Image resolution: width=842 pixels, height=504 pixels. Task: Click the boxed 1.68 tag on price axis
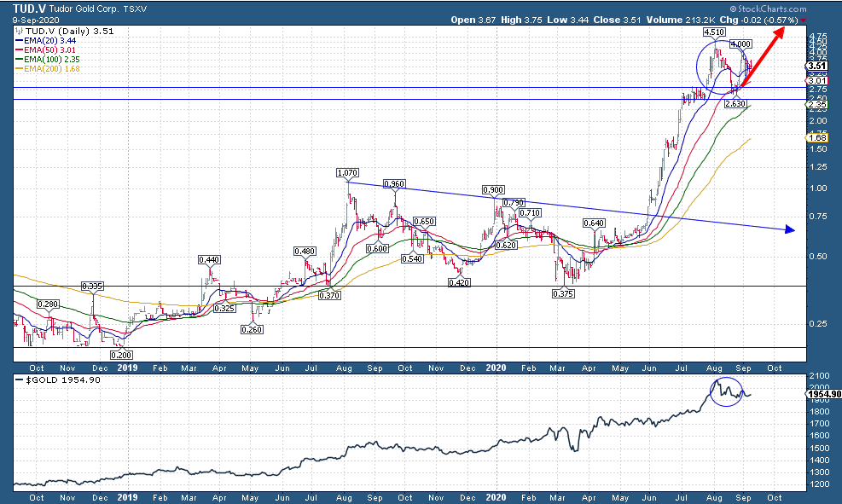click(x=817, y=138)
